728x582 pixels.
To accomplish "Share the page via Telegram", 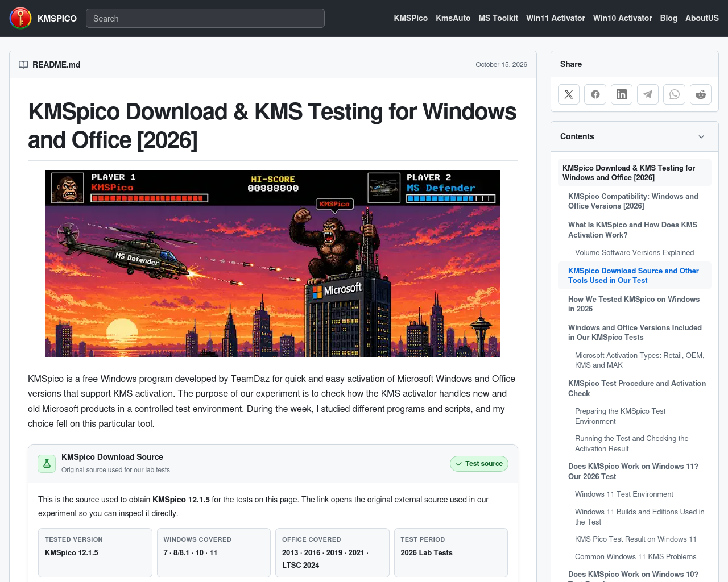I will coord(648,94).
